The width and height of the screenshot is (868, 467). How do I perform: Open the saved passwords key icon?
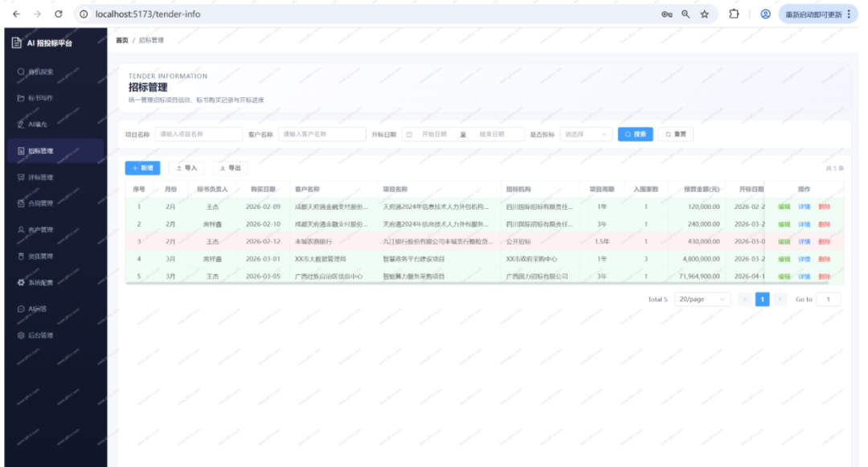(666, 14)
